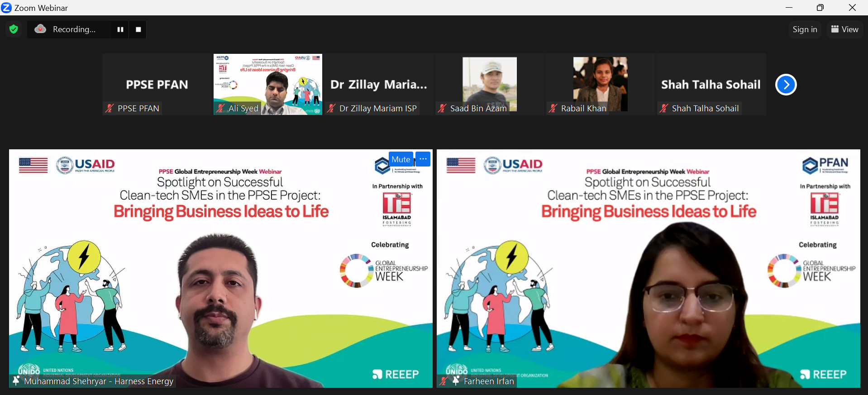Show next participants with blue arrow
868x395 pixels.
tap(786, 85)
